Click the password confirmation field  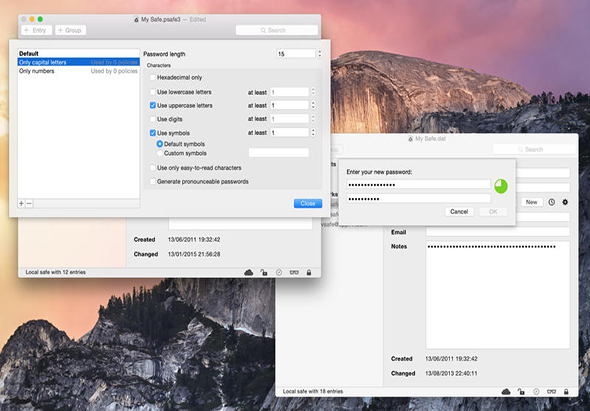tap(418, 198)
